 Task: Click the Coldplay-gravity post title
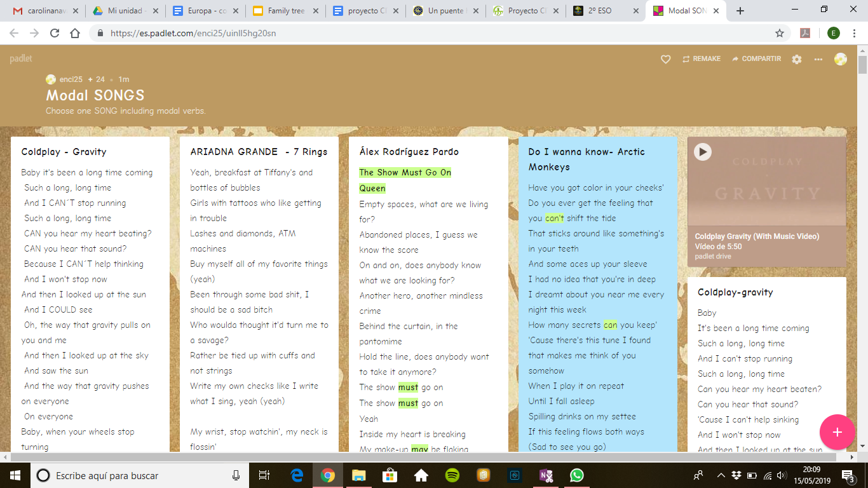point(735,292)
